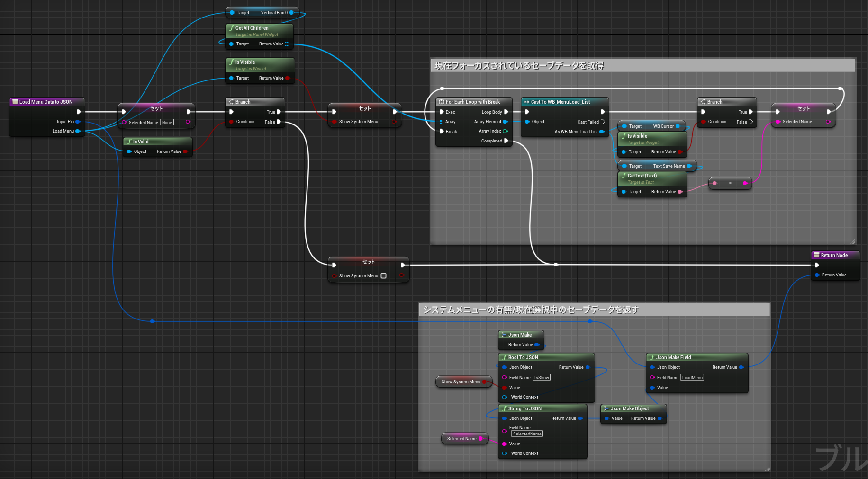Viewport: 868px width, 479px height.
Task: Click the reroute node on the Completed exec wire
Action: (556, 265)
